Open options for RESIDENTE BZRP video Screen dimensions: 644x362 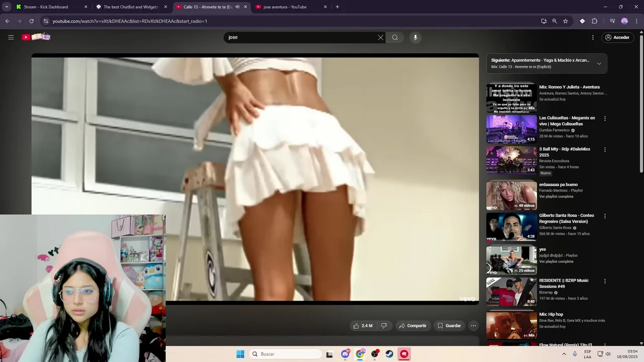[x=605, y=281]
